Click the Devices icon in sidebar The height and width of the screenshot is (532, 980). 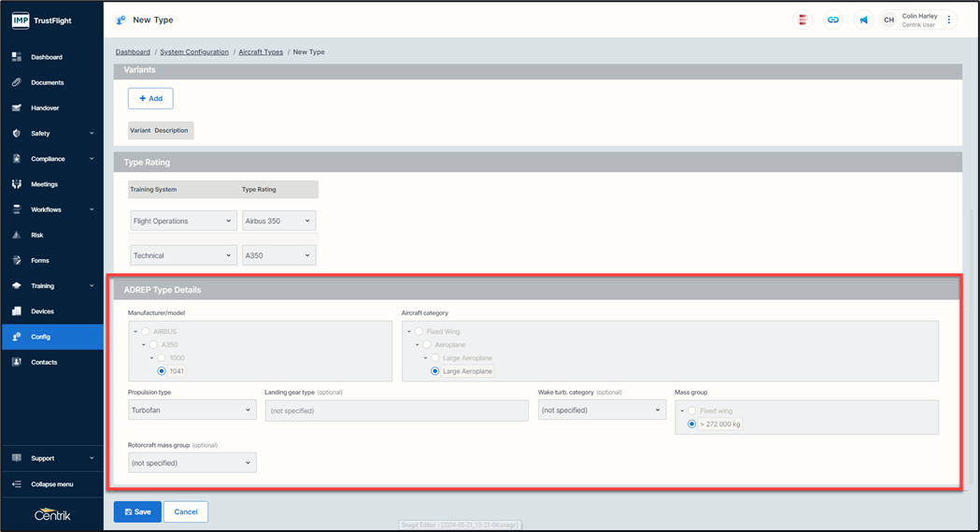17,311
